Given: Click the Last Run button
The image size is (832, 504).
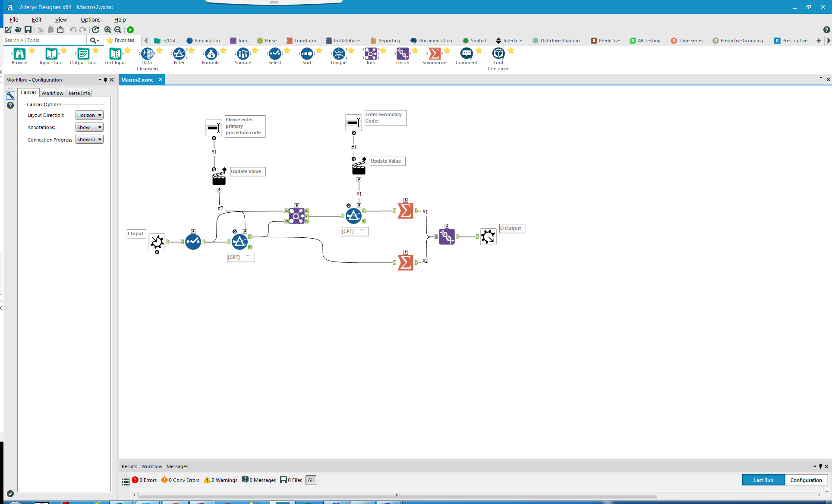Looking at the screenshot, I should [x=763, y=480].
